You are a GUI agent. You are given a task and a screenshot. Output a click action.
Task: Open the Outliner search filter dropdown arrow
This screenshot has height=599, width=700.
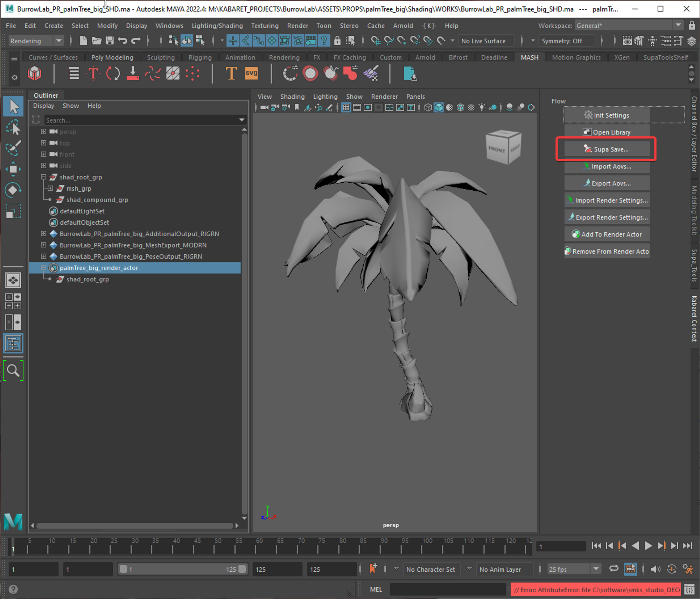(x=241, y=120)
